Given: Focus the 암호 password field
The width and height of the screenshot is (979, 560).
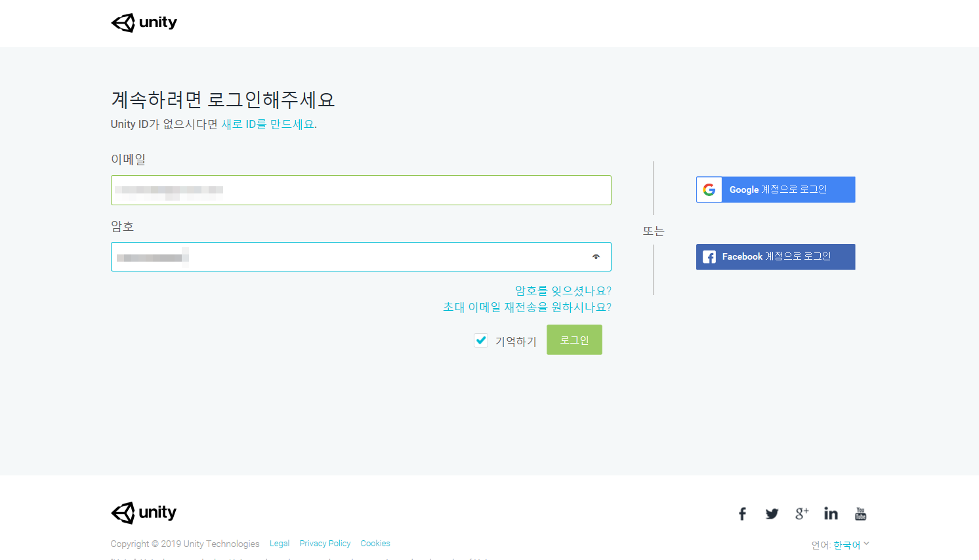Looking at the screenshot, I should [361, 257].
